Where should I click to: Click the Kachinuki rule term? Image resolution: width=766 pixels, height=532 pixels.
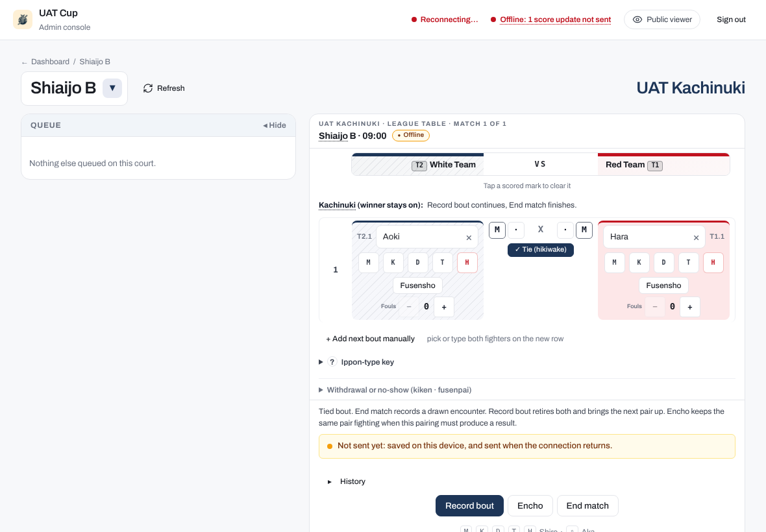[x=337, y=205]
